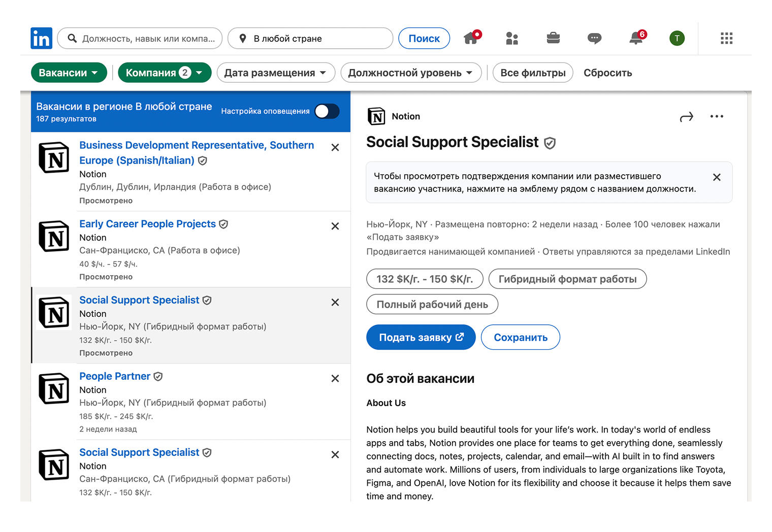Image resolution: width=772 pixels, height=532 pixels.
Task: Open the Должностной уровень dropdown
Action: [x=410, y=73]
